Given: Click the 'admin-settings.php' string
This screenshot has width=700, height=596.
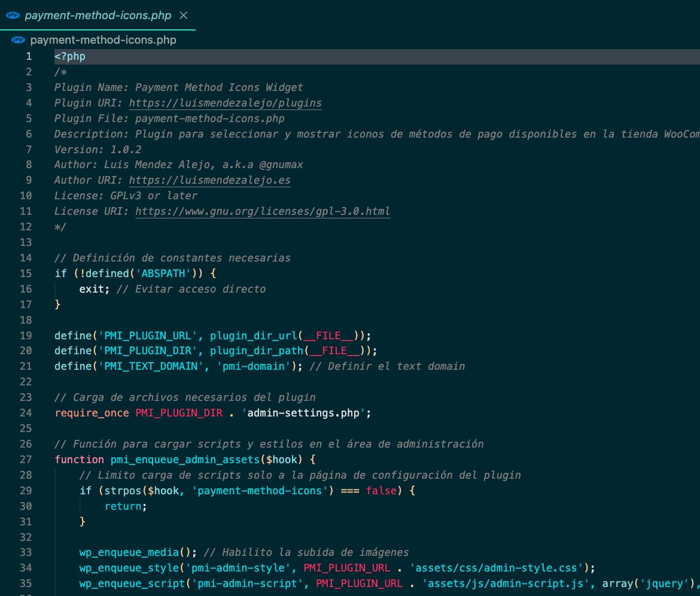Looking at the screenshot, I should point(303,413).
